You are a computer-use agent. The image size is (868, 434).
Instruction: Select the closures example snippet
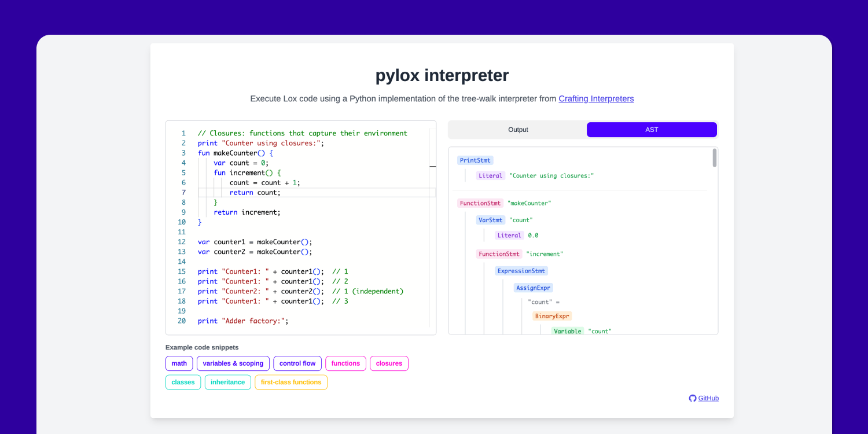coord(389,363)
